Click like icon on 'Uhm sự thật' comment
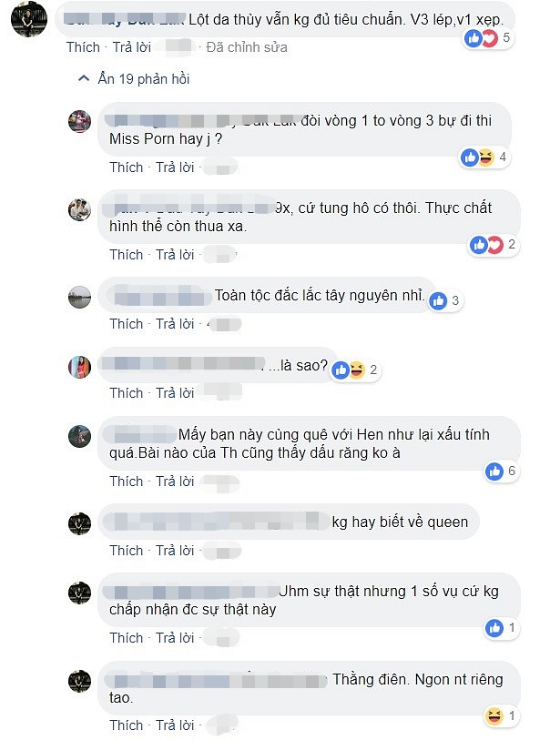The image size is (560, 740). [x=494, y=628]
